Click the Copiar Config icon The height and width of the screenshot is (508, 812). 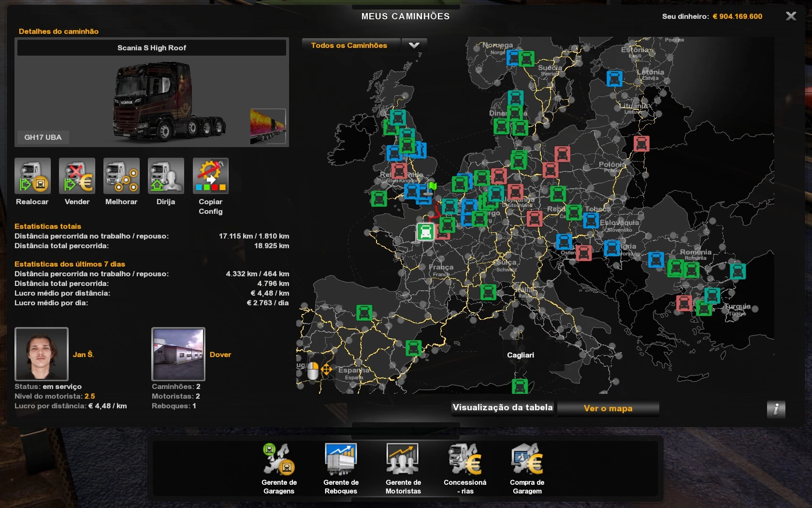210,176
